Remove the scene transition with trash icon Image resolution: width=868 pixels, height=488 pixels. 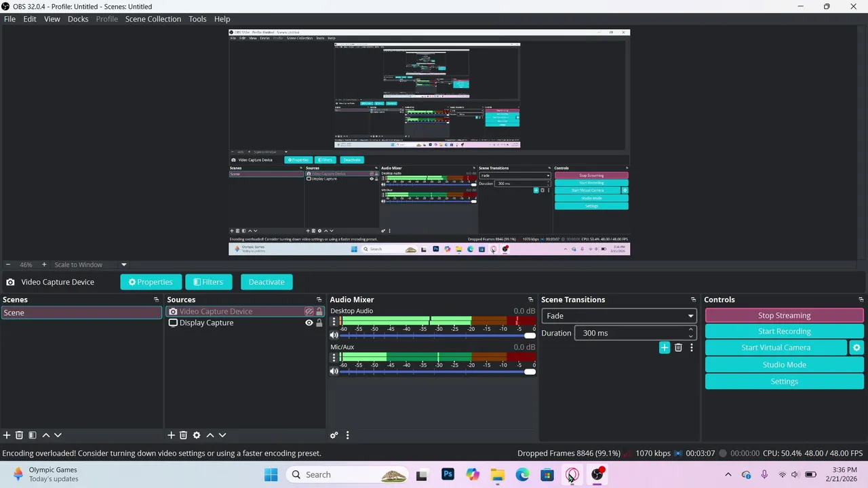tap(678, 348)
